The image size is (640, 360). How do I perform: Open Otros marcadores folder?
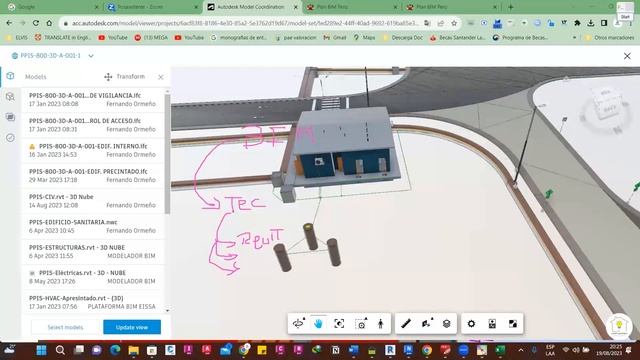click(610, 38)
